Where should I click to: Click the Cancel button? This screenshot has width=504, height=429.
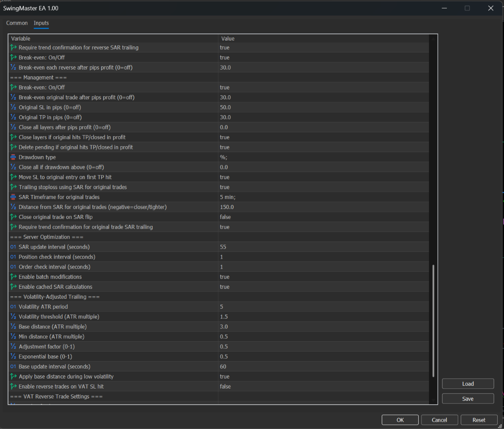pos(439,420)
